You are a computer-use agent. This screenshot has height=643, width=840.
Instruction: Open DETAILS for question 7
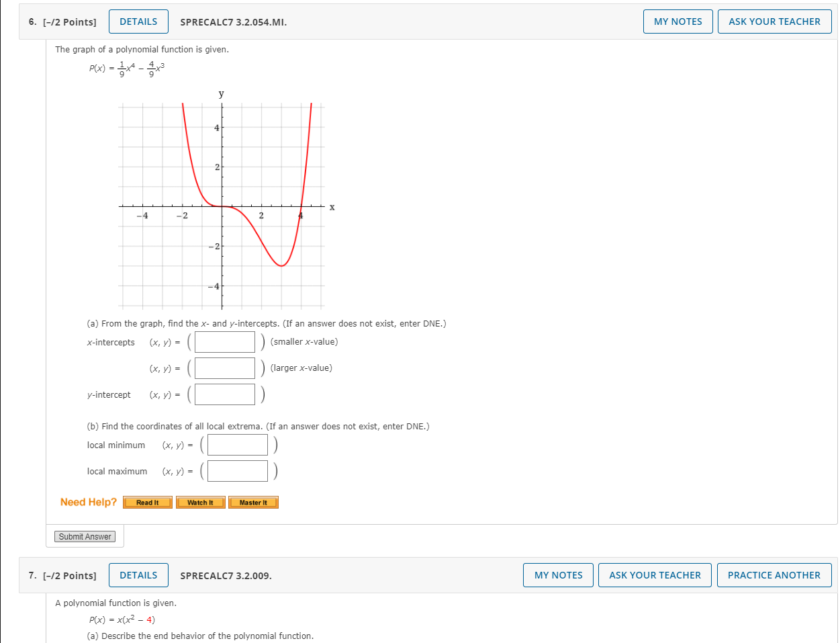[x=138, y=575]
